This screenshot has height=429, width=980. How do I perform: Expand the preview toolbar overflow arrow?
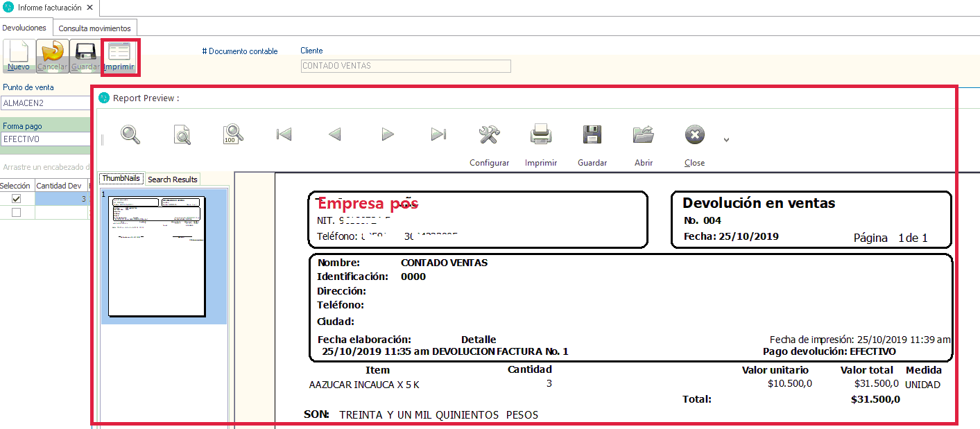click(x=726, y=140)
